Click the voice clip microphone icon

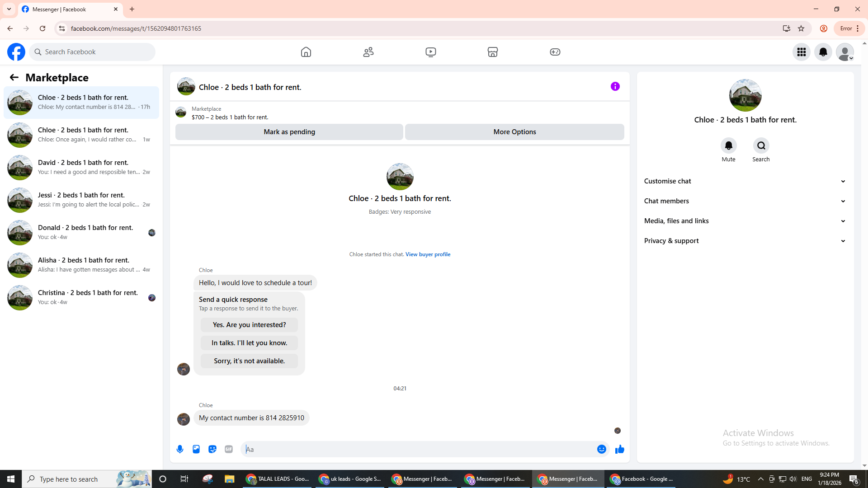pyautogui.click(x=180, y=449)
